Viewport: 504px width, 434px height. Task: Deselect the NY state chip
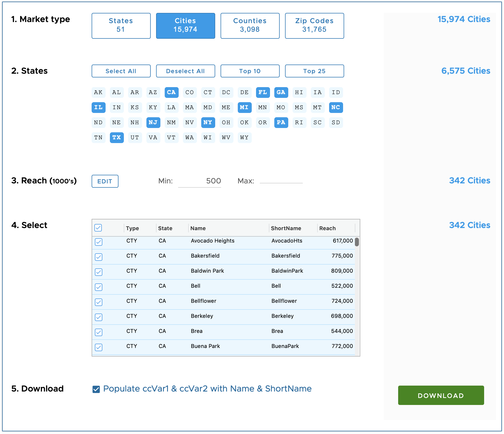pos(208,123)
